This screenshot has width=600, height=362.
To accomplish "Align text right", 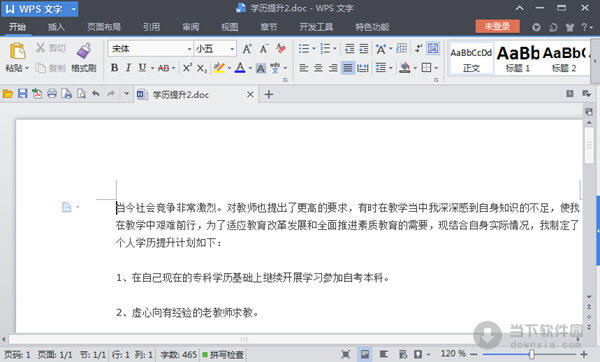I will pos(333,68).
